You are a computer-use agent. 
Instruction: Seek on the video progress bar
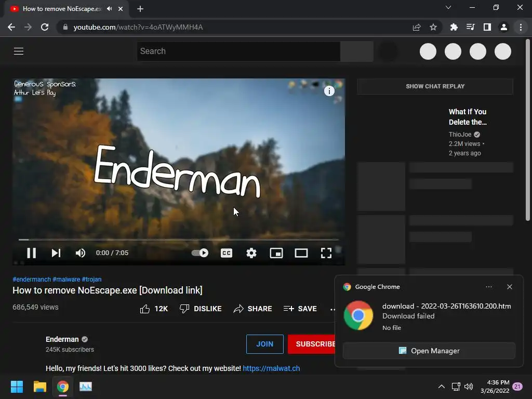click(x=179, y=240)
